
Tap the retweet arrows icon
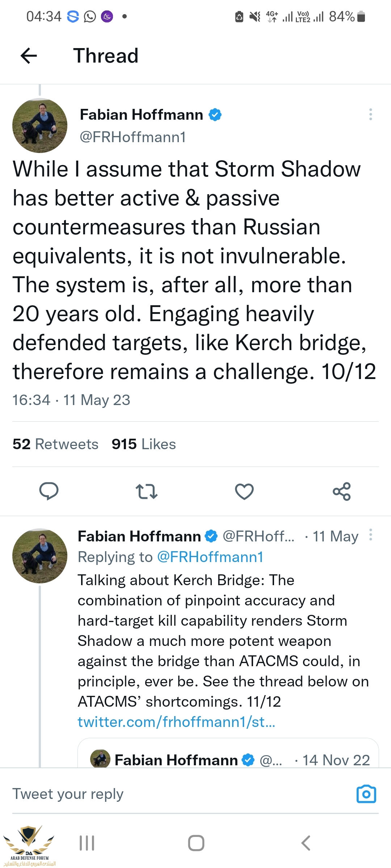tap(146, 492)
